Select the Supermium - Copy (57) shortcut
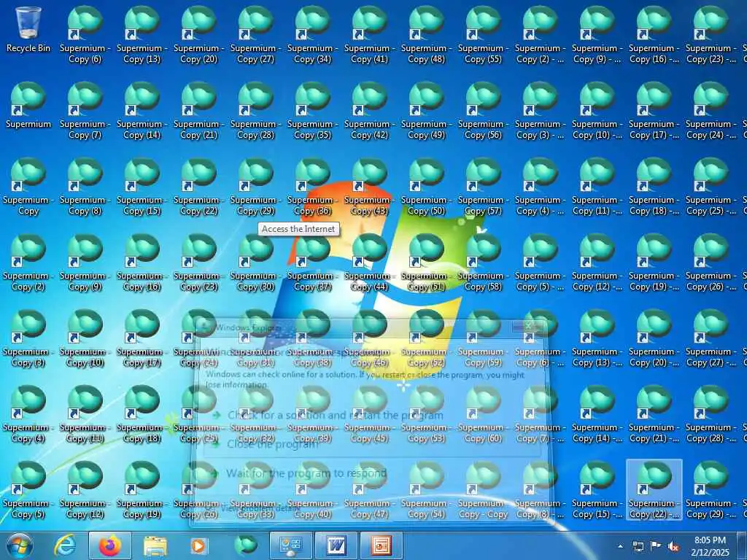Screen dimensions: 747x560 pos(484,186)
